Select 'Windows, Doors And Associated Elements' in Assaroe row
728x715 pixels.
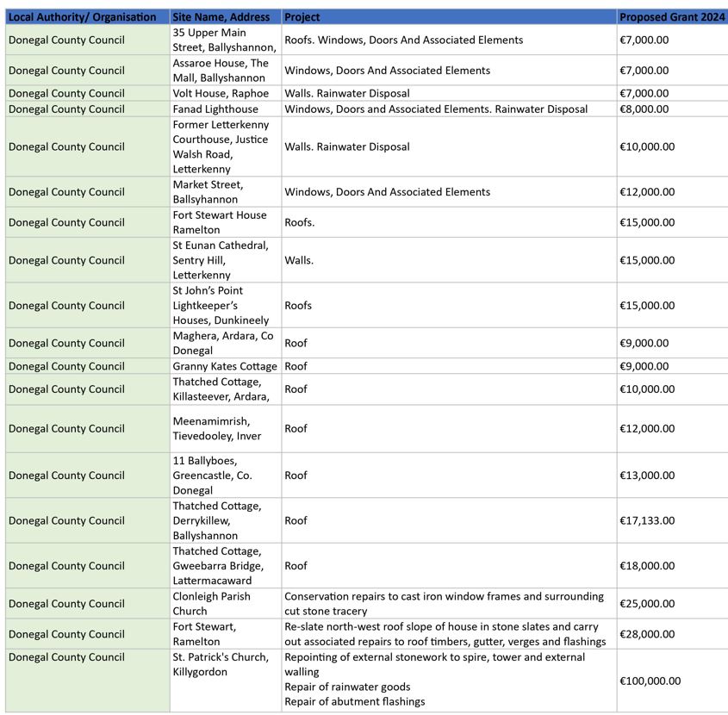click(x=387, y=71)
